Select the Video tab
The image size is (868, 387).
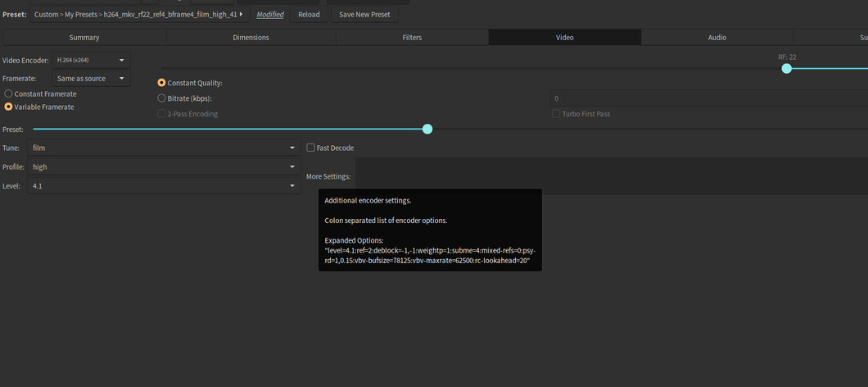click(565, 37)
